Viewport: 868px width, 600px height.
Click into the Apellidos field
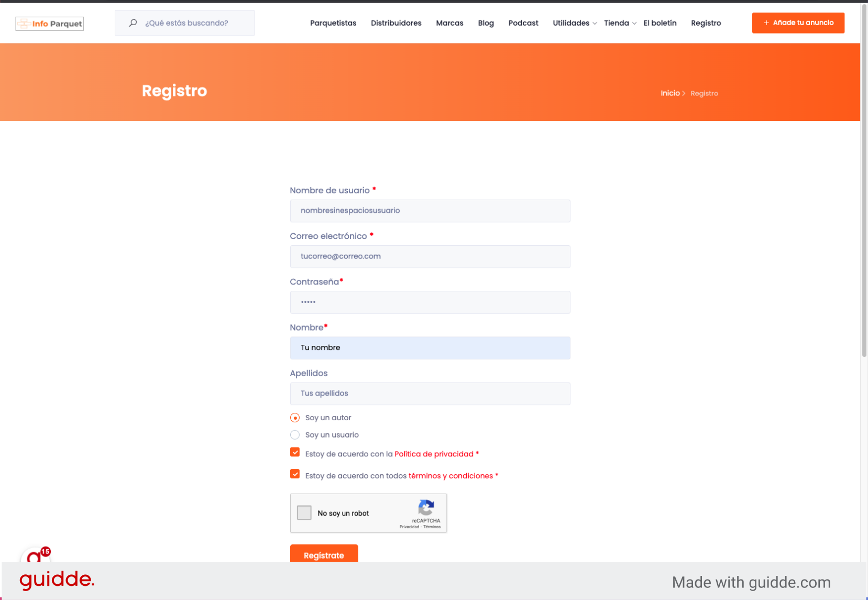pyautogui.click(x=430, y=394)
